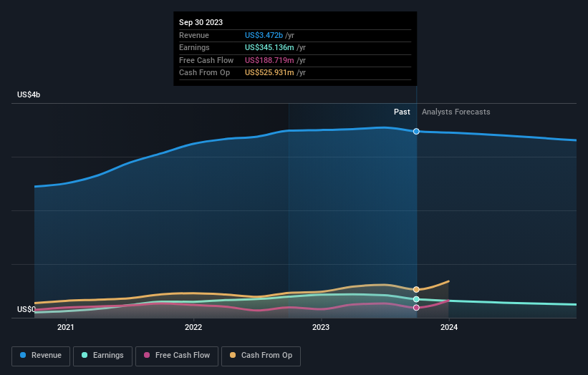Click the Sep 30 2023 tooltip date
Viewport: 588px width, 375px height.
[x=201, y=22]
